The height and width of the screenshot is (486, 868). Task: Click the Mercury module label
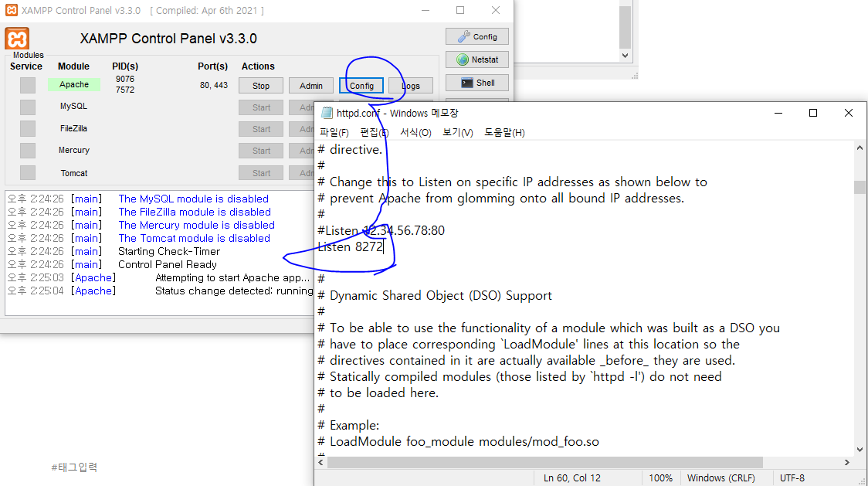pos(73,150)
